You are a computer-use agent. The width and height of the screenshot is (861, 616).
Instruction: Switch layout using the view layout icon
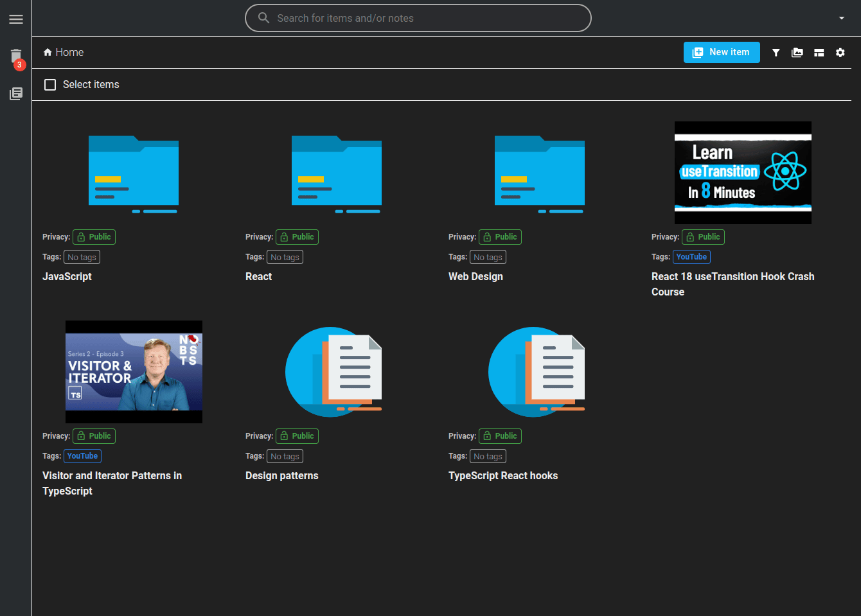(x=819, y=53)
